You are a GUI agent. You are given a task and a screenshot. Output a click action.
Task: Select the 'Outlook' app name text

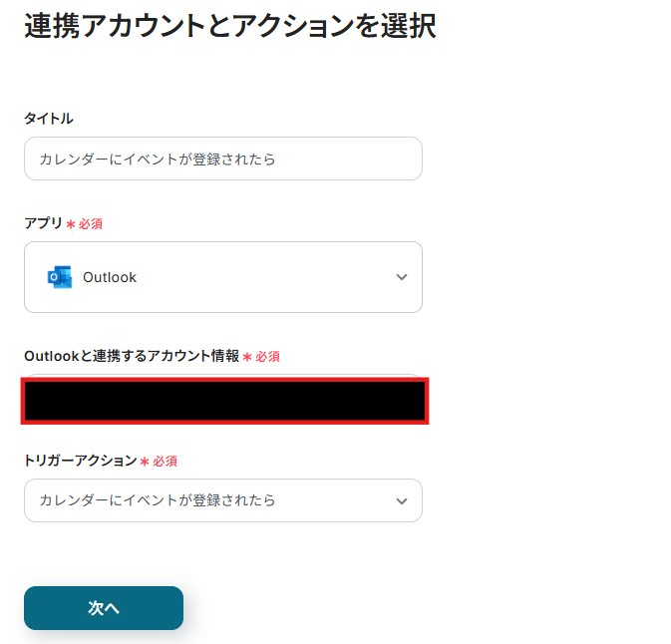[x=110, y=277]
